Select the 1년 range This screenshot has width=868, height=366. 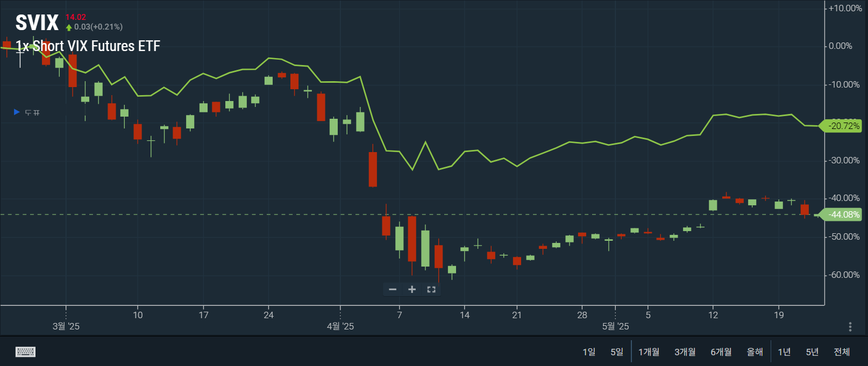pos(785,352)
